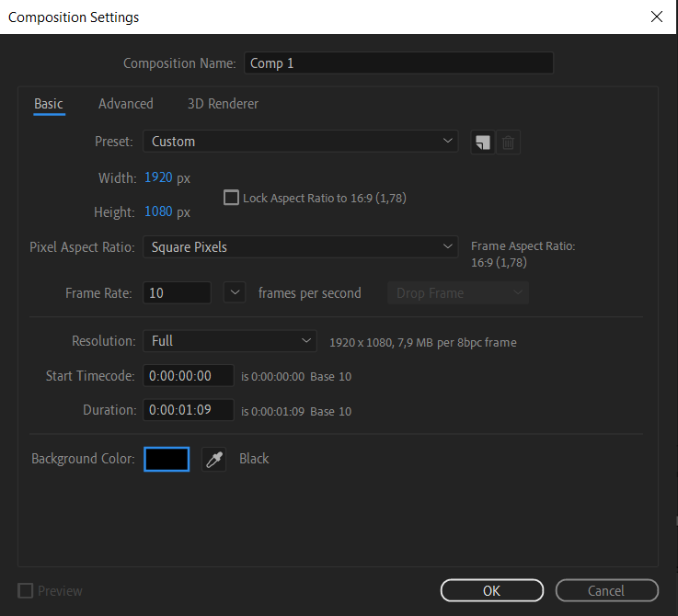Screen dimensions: 678x616
Task: Select the Basic tab
Action: tap(49, 104)
